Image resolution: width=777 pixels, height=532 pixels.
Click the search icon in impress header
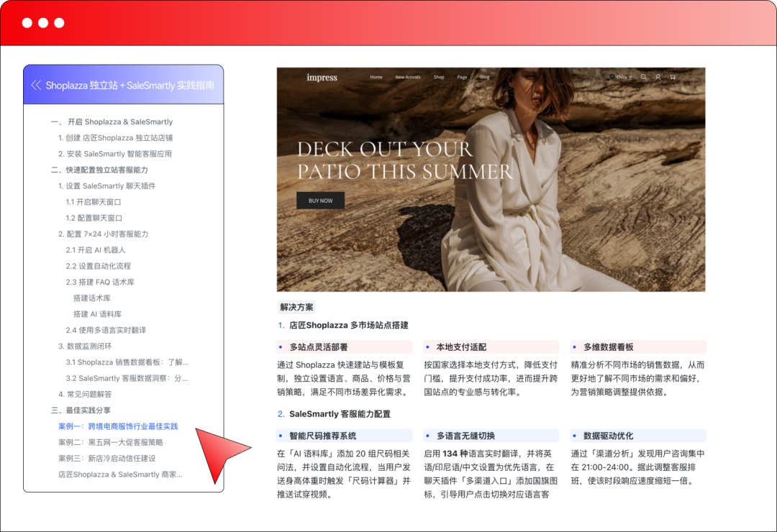[644, 77]
